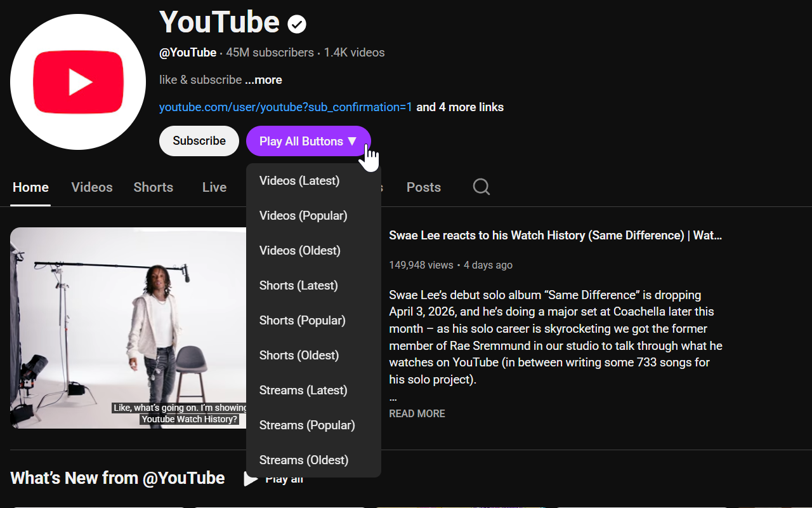Play Streams (Latest) from the menu
812x508 pixels.
coord(313,391)
